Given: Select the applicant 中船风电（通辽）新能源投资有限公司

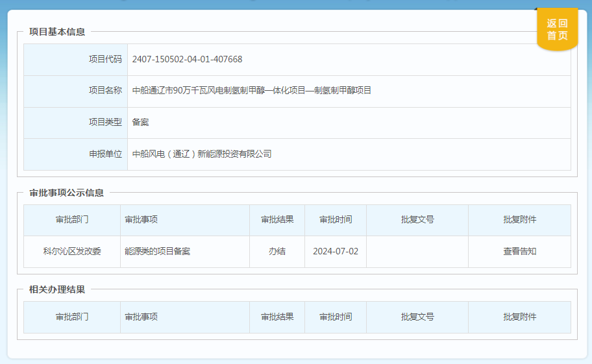Looking at the screenshot, I should 201,154.
